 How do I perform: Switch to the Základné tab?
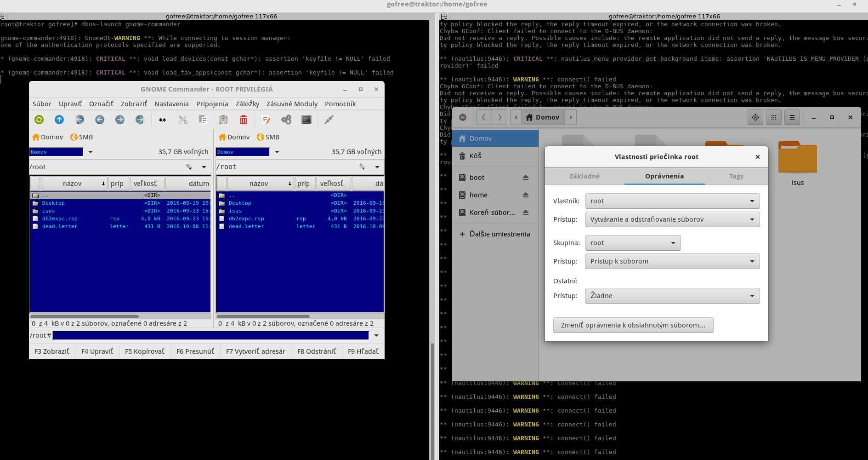coord(584,176)
